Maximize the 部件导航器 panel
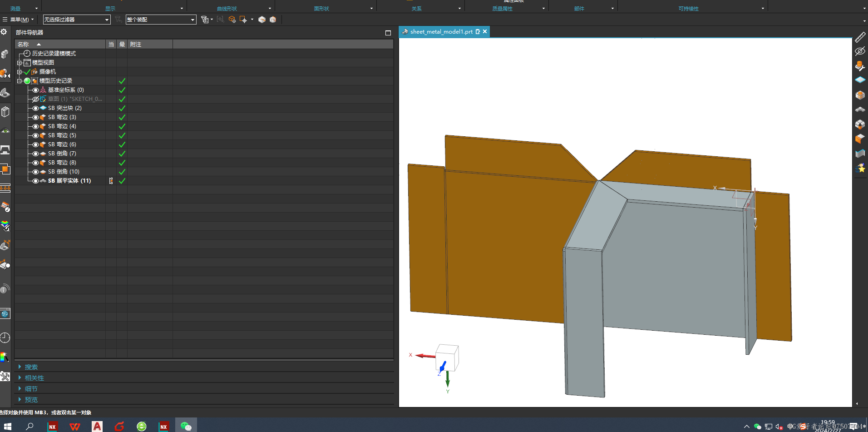Screen dimensions: 868x432 coord(388,33)
